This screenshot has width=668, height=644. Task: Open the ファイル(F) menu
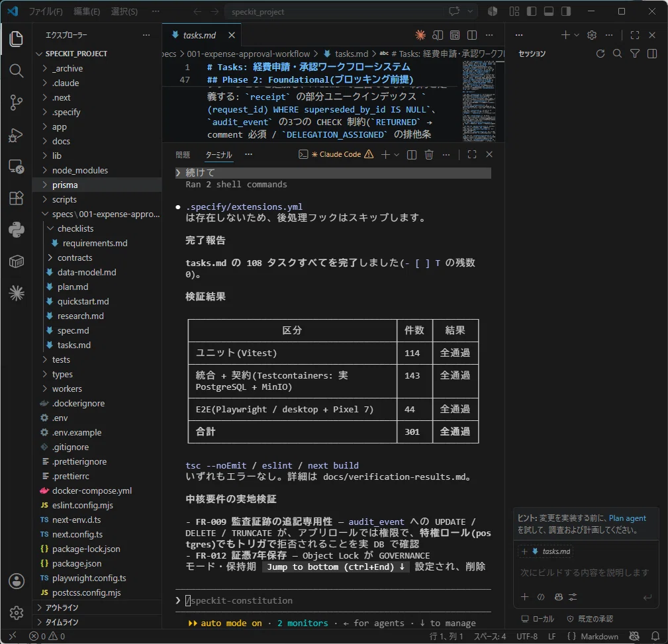pyautogui.click(x=46, y=11)
